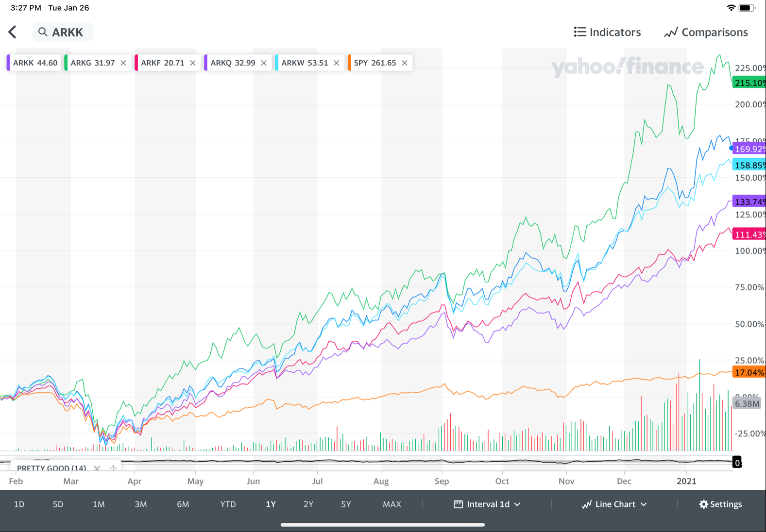
Task: Show the MAX time range
Action: point(392,504)
